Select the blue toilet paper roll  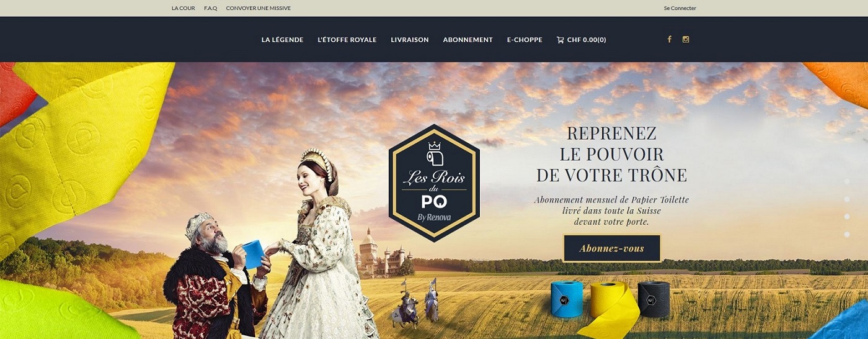point(567,299)
